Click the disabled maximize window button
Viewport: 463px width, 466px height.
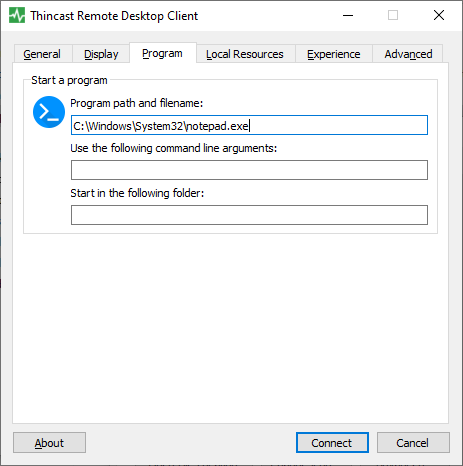(x=393, y=15)
